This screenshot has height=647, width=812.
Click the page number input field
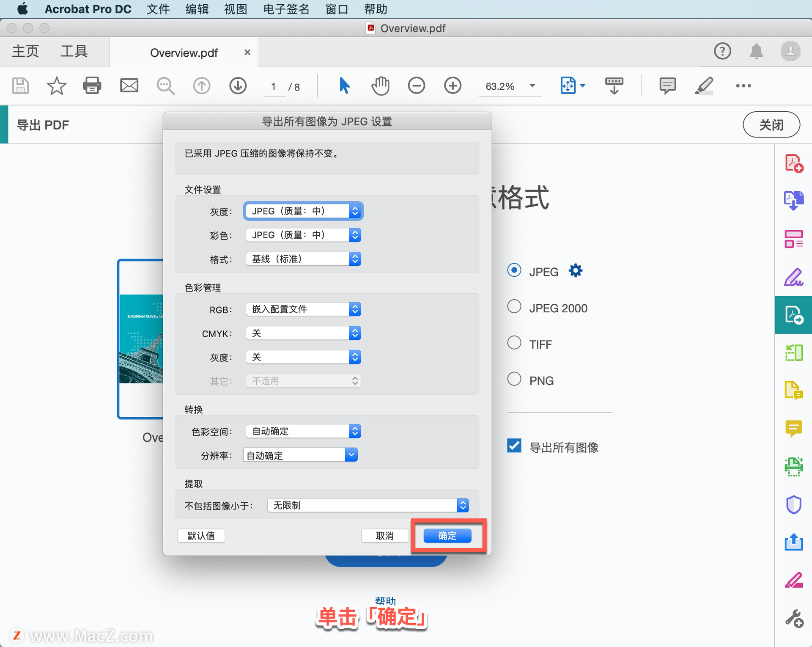tap(274, 87)
